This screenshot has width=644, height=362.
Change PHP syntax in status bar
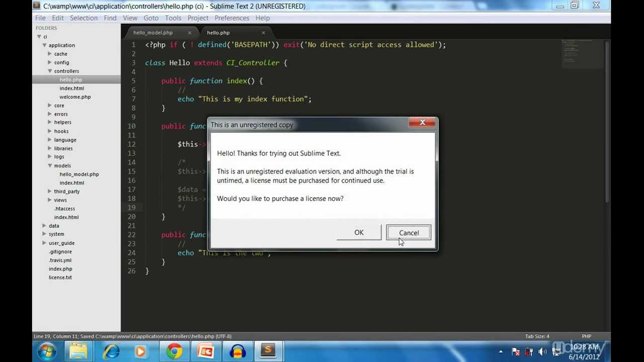(x=586, y=336)
